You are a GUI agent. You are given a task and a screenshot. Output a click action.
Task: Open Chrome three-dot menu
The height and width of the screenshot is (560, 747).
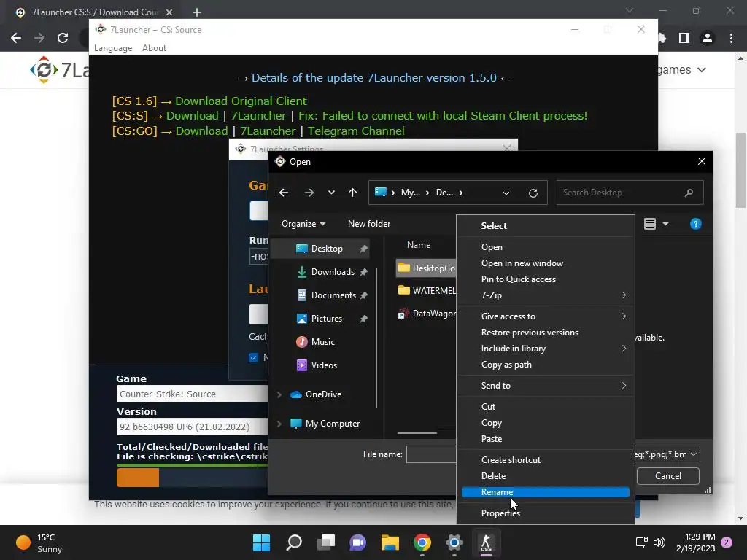pos(731,38)
